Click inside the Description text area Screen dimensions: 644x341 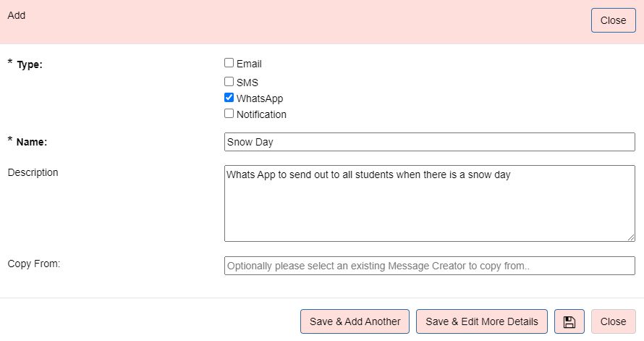coord(430,203)
